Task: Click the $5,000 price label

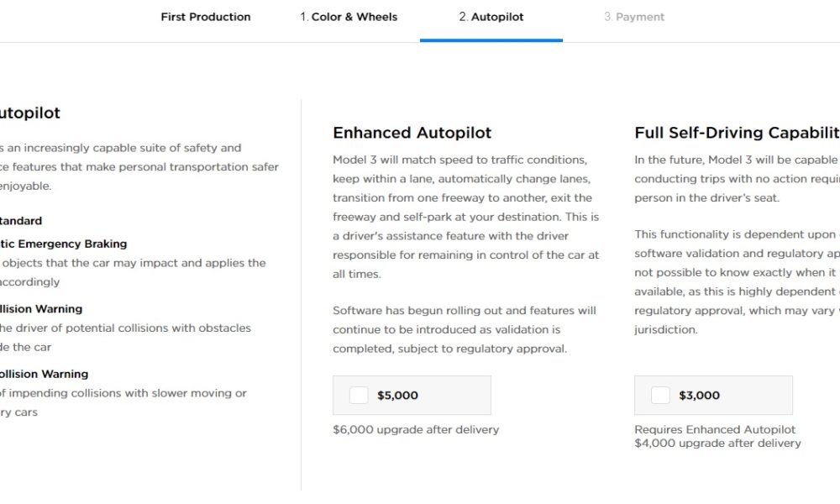Action: 397,396
